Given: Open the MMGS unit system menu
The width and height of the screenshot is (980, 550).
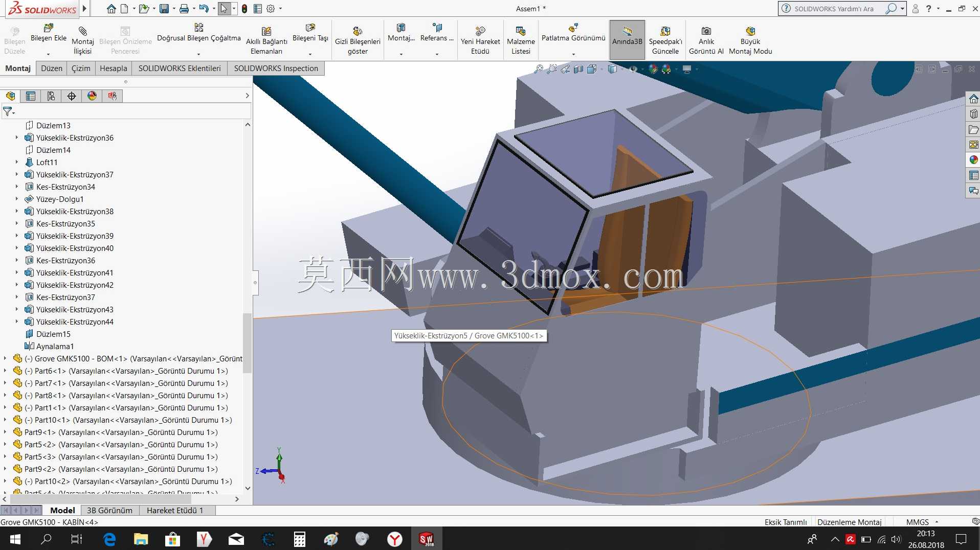Looking at the screenshot, I should 922,522.
